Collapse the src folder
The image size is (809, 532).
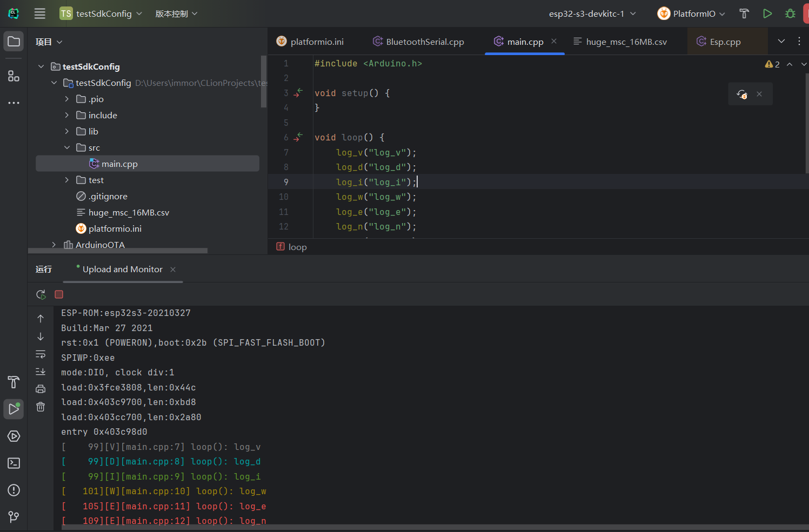tap(67, 147)
